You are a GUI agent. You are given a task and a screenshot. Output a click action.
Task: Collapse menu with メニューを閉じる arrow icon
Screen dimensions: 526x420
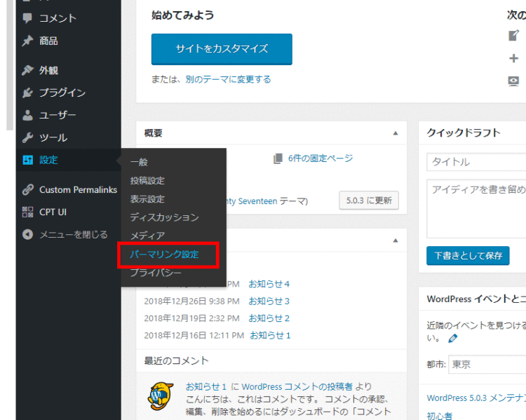[x=27, y=234]
